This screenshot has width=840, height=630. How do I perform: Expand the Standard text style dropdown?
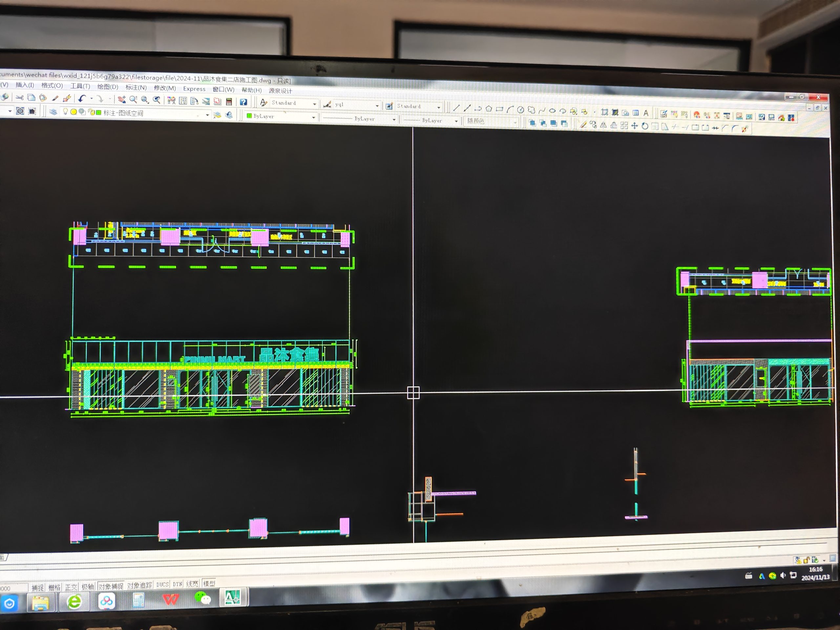pyautogui.click(x=314, y=104)
